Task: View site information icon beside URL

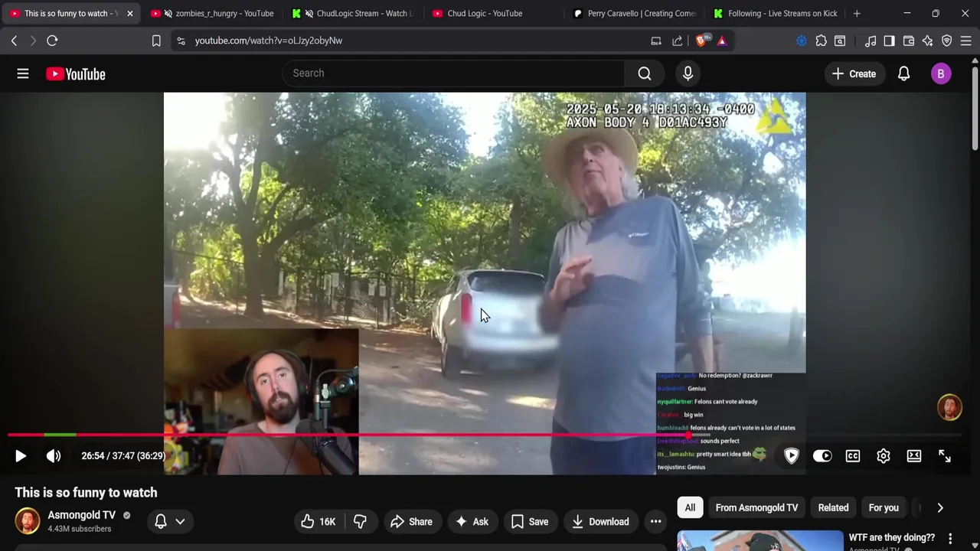Action: [x=181, y=41]
